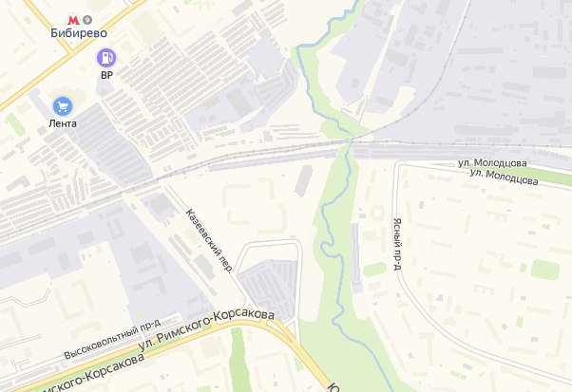572x392 pixels.
Task: Select the purple BP gas station icon
Action: (x=106, y=58)
